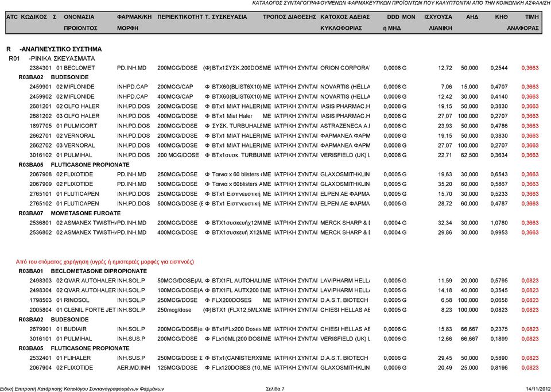Select code 3016102 for PULMIHAL
This screenshot has width=551, height=392.
[x=40, y=155]
